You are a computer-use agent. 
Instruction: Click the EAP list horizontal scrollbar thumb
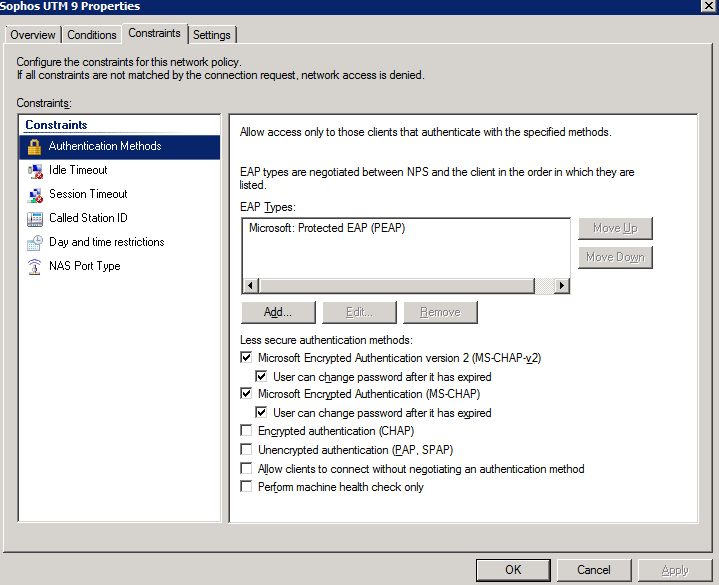coord(397,286)
